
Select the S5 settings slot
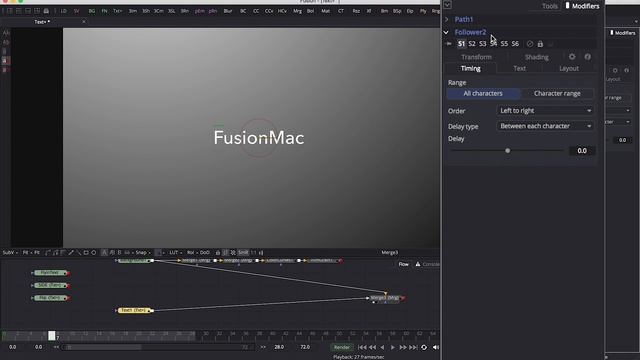(x=504, y=44)
